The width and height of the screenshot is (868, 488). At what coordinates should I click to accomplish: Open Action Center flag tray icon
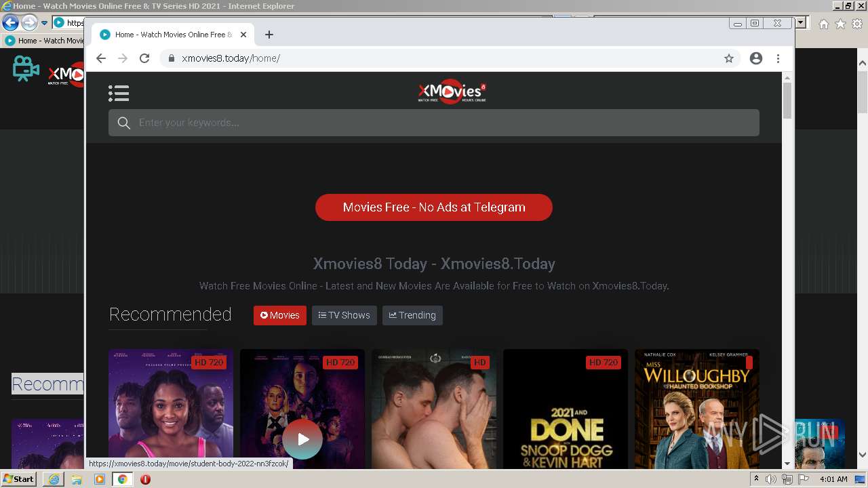(804, 479)
